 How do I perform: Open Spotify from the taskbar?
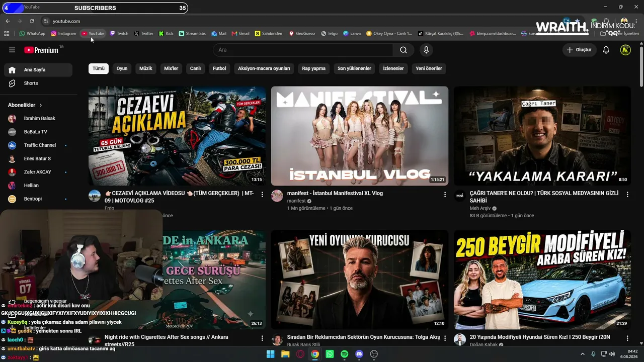point(344,354)
